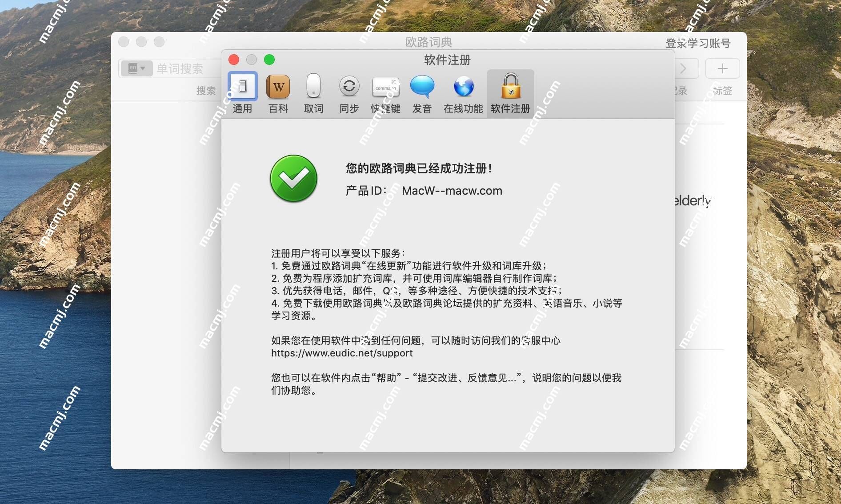Click the 注册用户将可以享受以下服务 line
Viewport: 841px width, 504px height.
338,253
